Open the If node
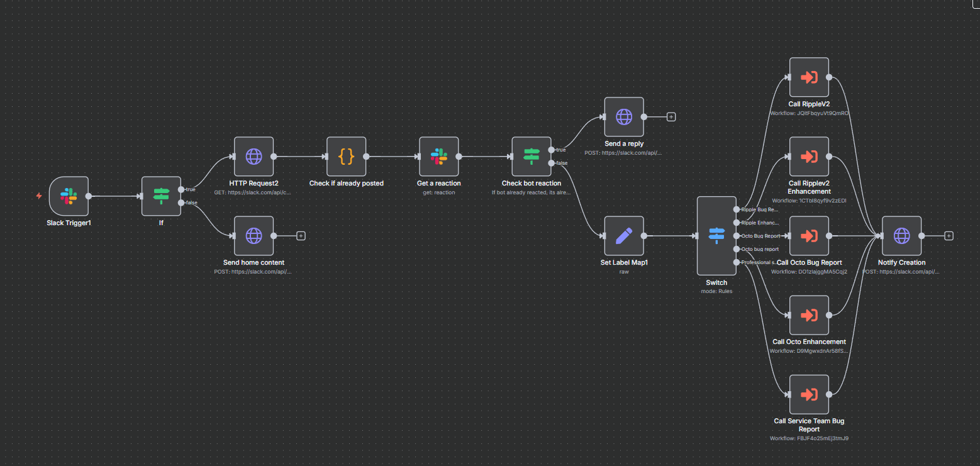 pyautogui.click(x=161, y=196)
